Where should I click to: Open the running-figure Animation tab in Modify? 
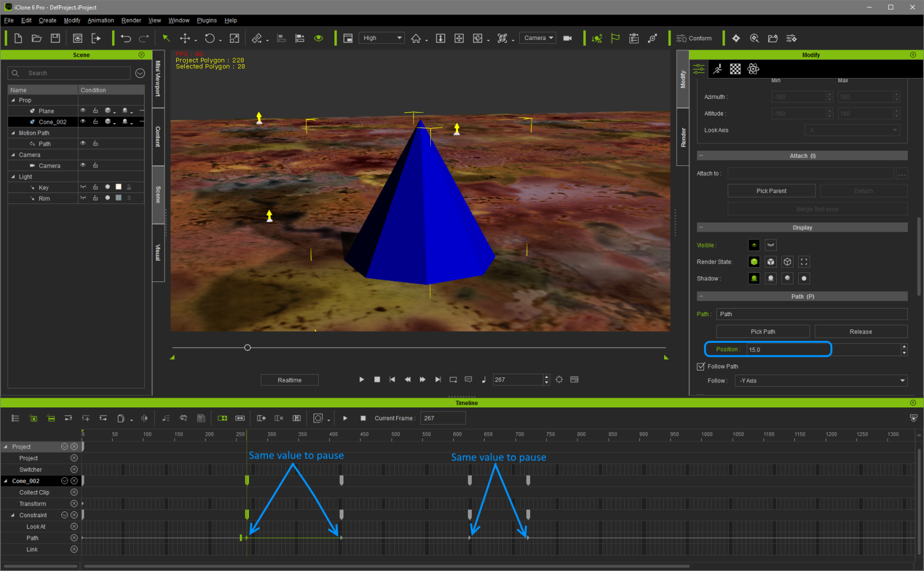pos(717,69)
